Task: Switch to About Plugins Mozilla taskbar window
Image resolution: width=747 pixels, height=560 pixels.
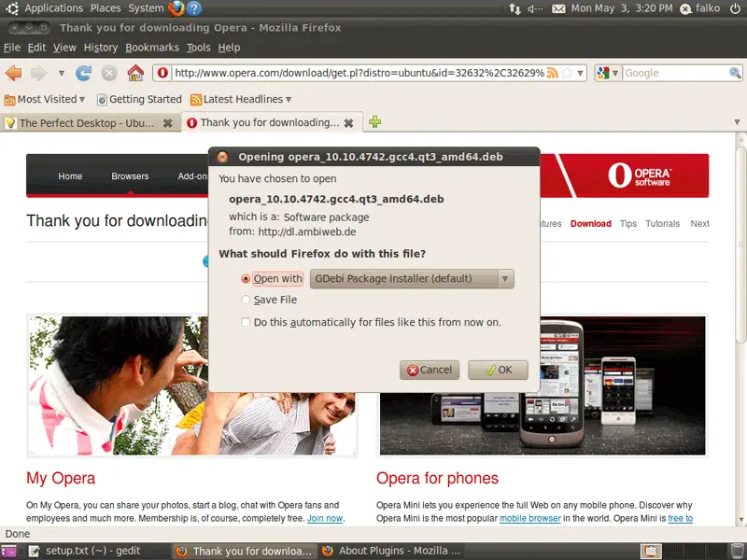Action: 391,551
